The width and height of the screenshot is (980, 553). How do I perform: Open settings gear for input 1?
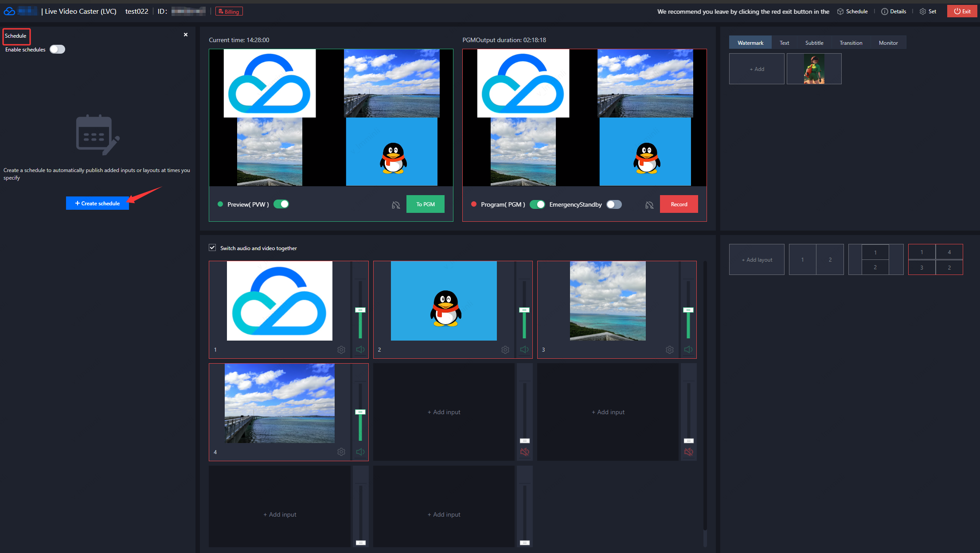tap(341, 349)
